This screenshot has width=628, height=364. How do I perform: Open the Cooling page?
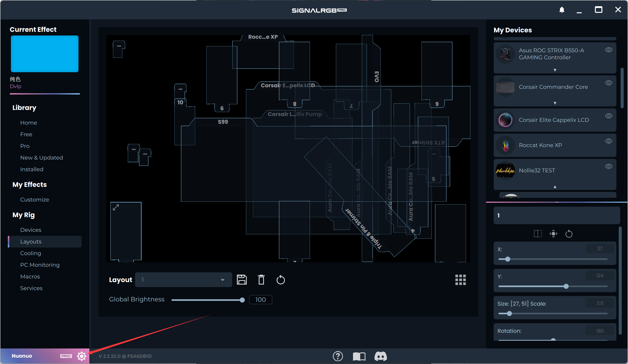tap(31, 253)
